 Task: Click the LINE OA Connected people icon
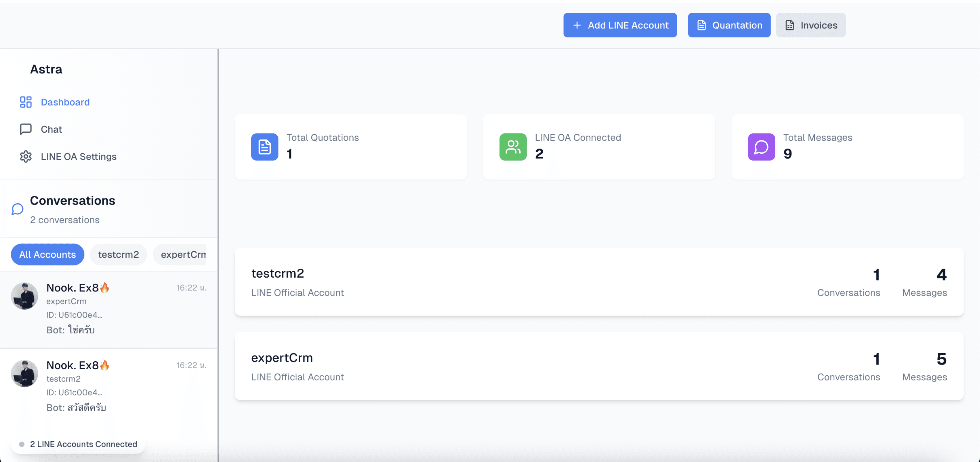pos(513,146)
